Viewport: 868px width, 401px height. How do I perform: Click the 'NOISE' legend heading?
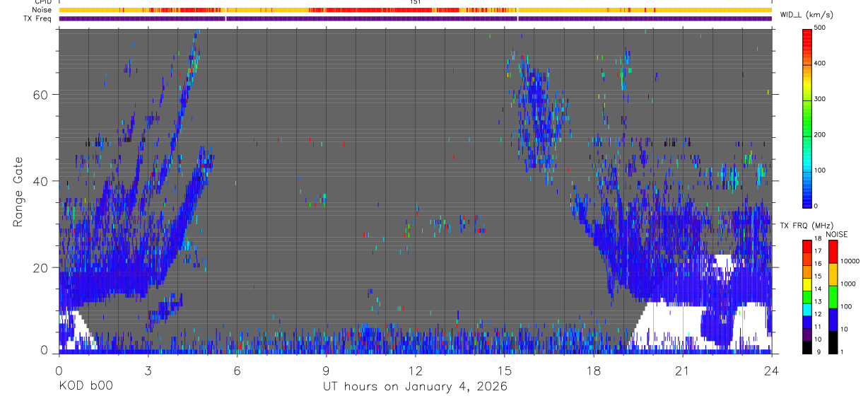pyautogui.click(x=837, y=234)
